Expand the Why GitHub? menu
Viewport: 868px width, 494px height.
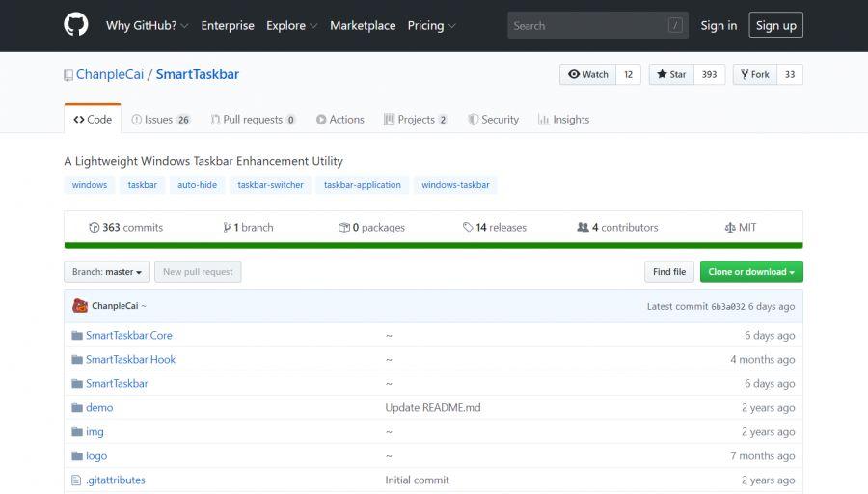pyautogui.click(x=147, y=25)
